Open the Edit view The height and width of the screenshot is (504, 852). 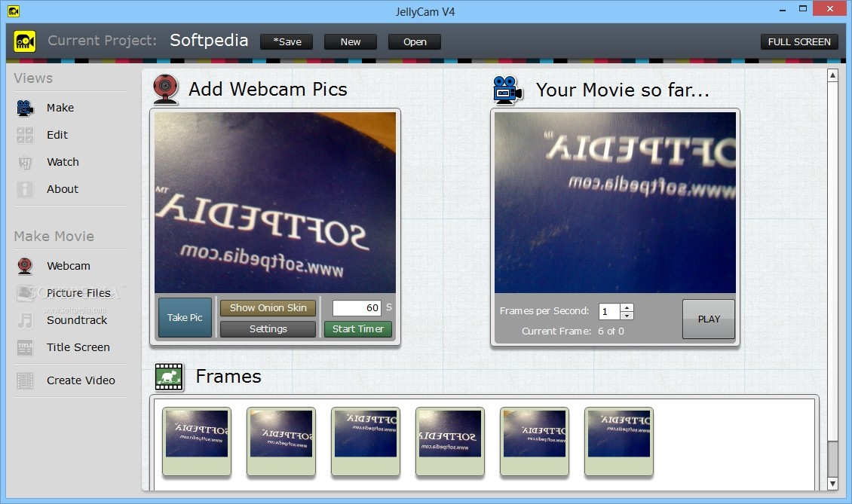click(57, 136)
